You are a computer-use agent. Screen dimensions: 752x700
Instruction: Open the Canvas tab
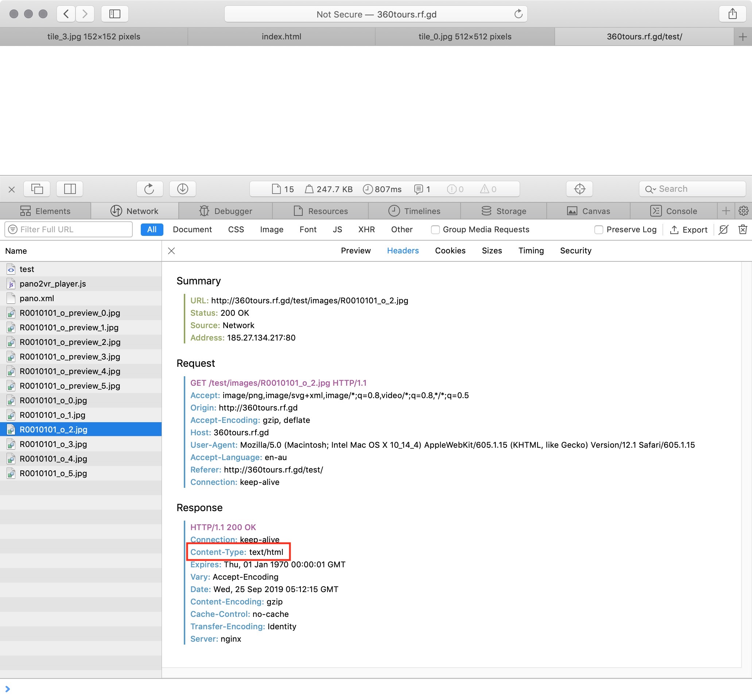pyautogui.click(x=589, y=211)
